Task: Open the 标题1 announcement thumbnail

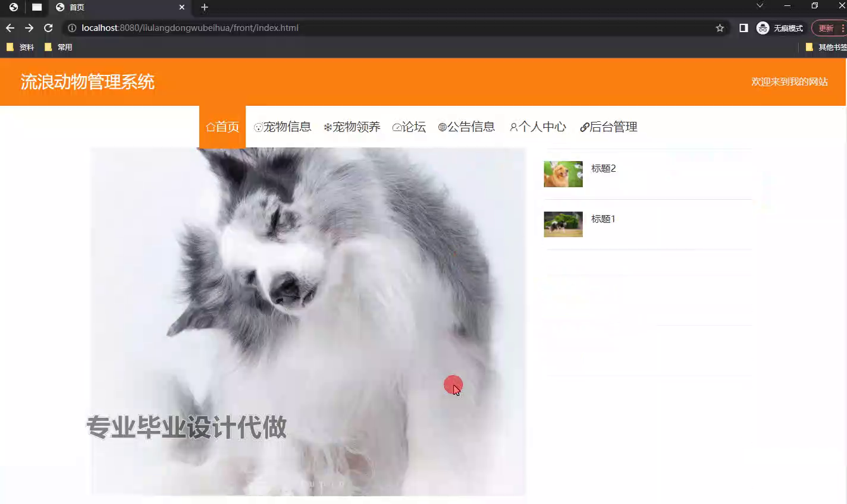Action: pyautogui.click(x=563, y=224)
